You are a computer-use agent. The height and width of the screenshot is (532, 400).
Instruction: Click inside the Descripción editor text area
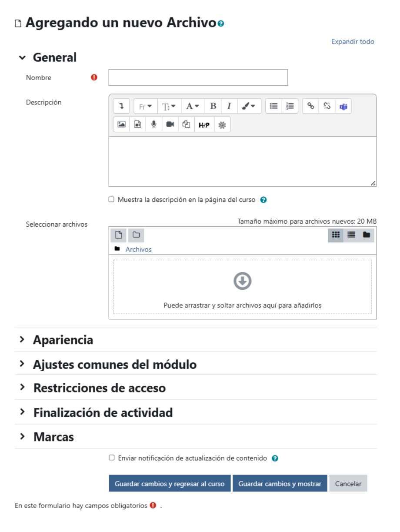(243, 161)
